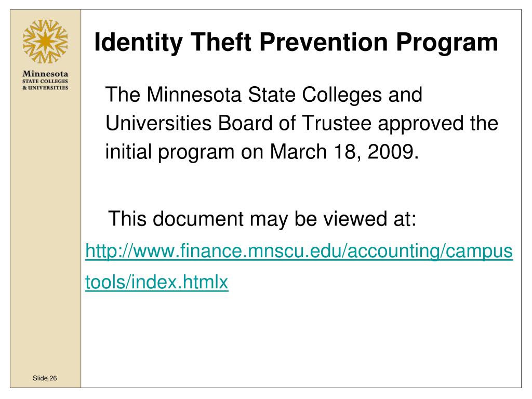Click the 'Slide 26' label
Image resolution: width=532 pixels, height=399 pixels.
[x=45, y=378]
